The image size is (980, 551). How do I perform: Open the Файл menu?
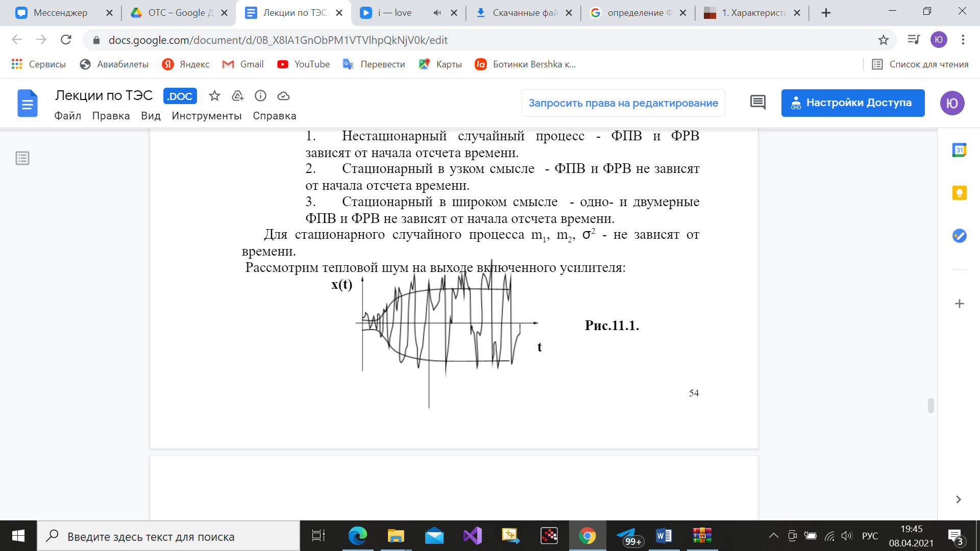[68, 116]
